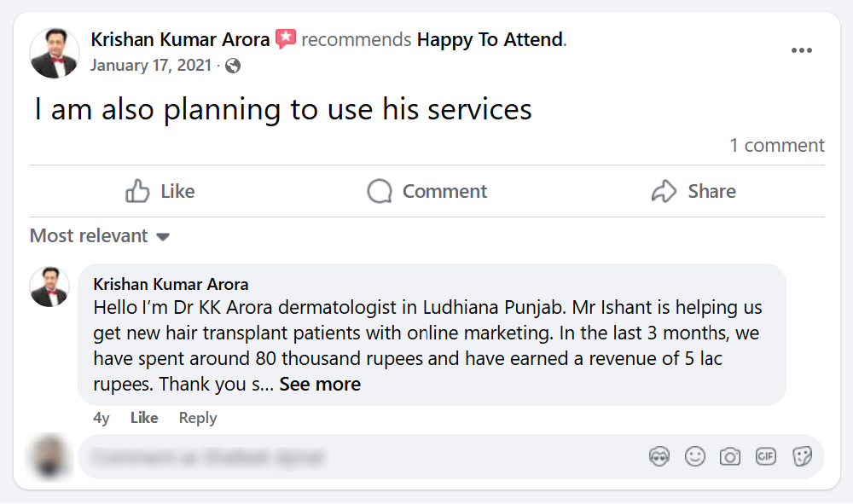This screenshot has width=853, height=504.
Task: Show the 1 comment list
Action: pos(776,145)
